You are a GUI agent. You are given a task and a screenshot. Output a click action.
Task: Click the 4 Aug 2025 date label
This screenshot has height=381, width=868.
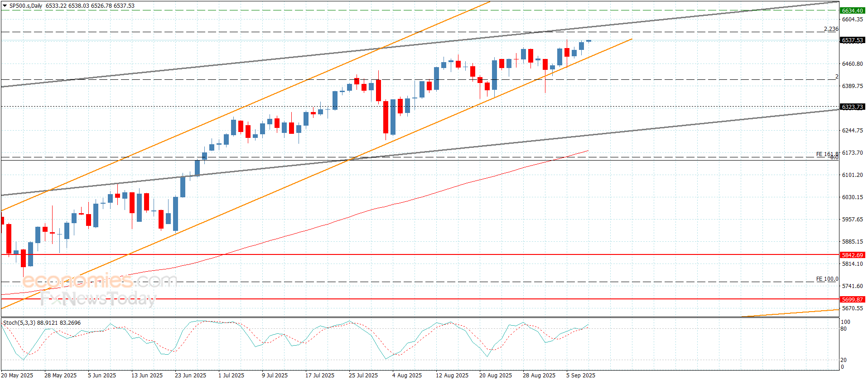click(407, 375)
